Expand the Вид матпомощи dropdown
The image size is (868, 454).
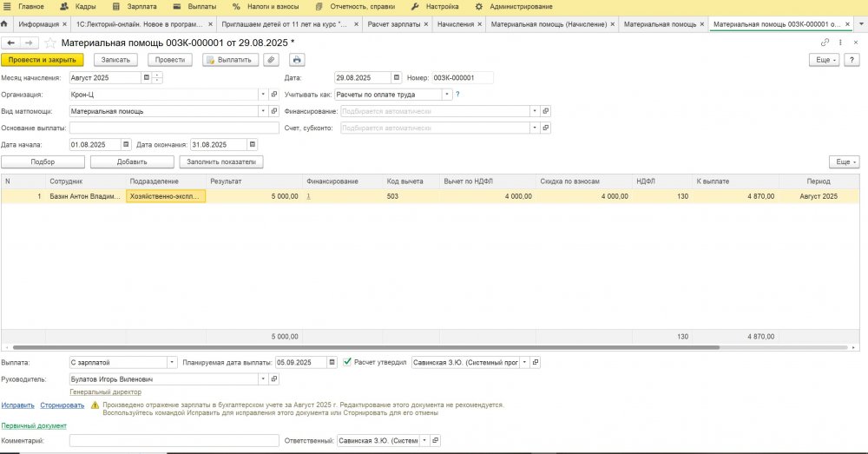262,111
